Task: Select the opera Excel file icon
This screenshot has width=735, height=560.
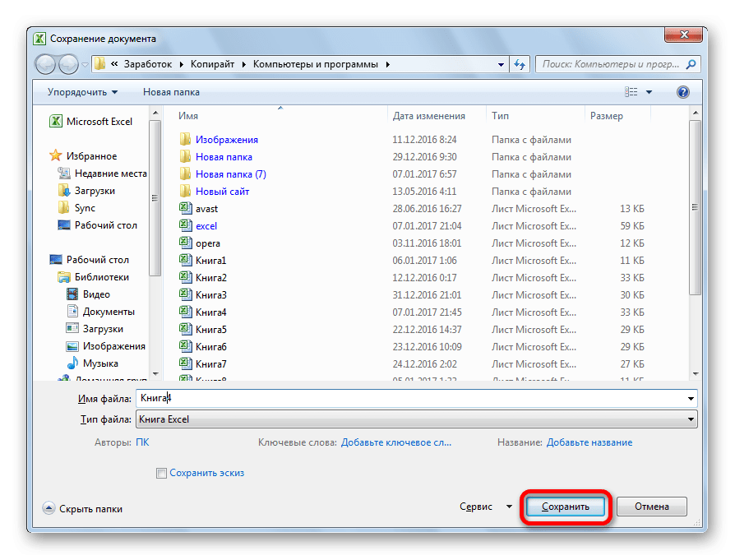Action: pyautogui.click(x=186, y=243)
